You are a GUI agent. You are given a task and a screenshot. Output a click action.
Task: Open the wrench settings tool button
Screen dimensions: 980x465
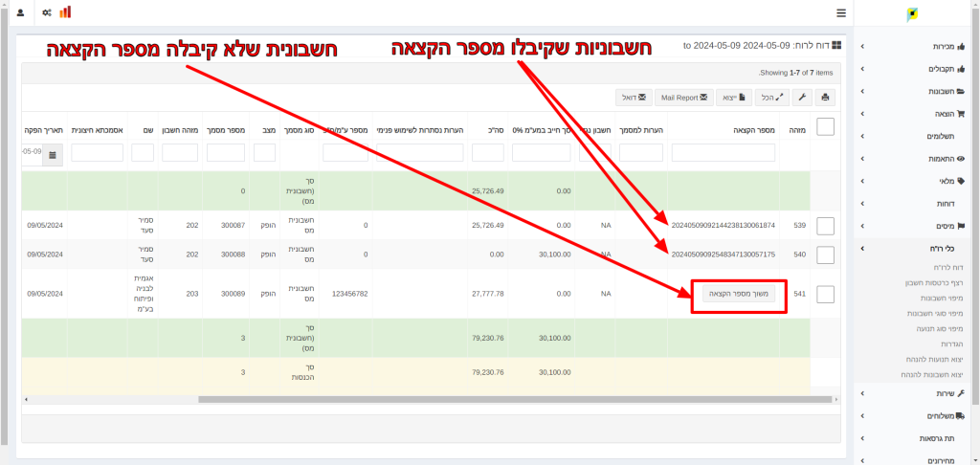[802, 98]
